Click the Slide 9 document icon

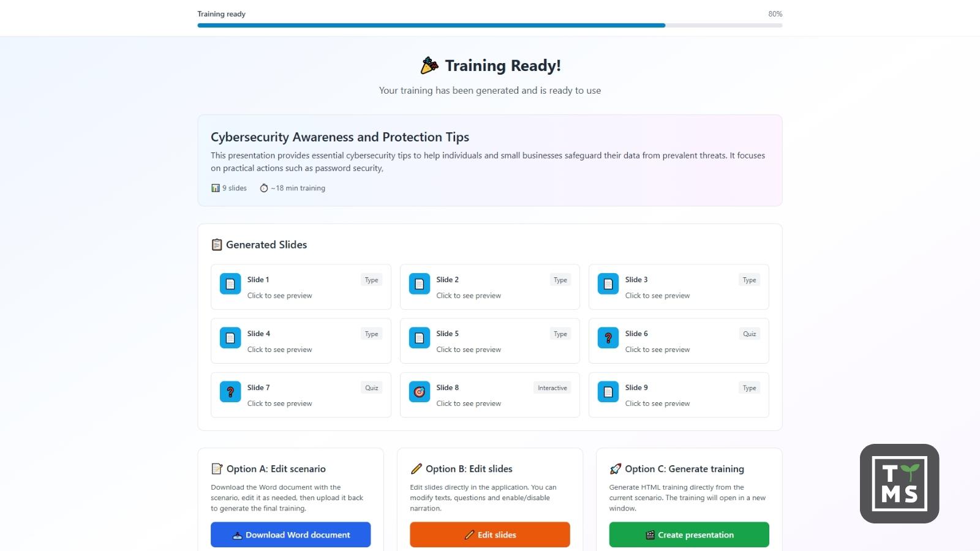tap(608, 392)
